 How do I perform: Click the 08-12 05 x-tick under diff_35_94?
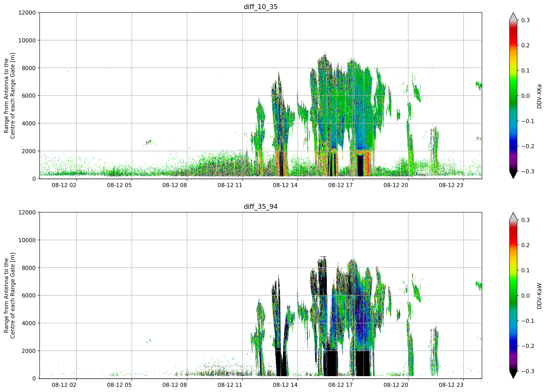(120, 385)
